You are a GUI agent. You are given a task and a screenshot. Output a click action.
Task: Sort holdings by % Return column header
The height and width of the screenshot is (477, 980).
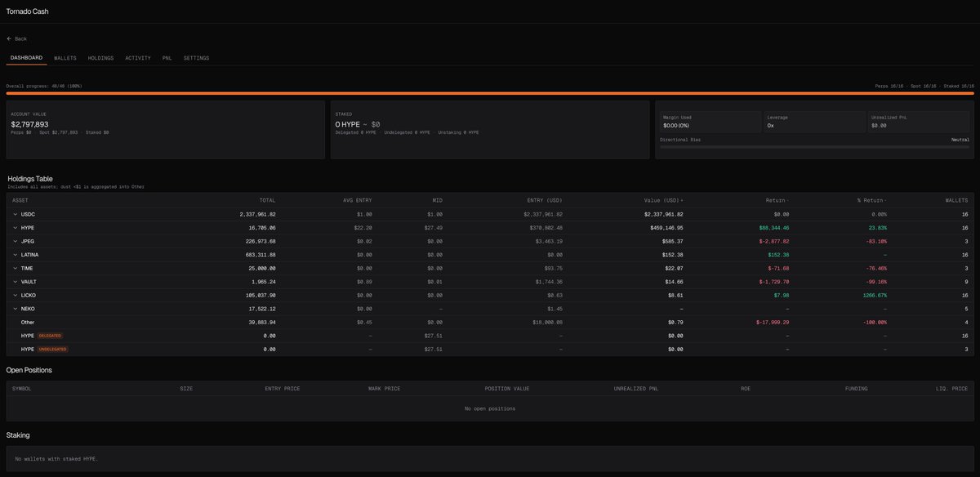pos(871,200)
